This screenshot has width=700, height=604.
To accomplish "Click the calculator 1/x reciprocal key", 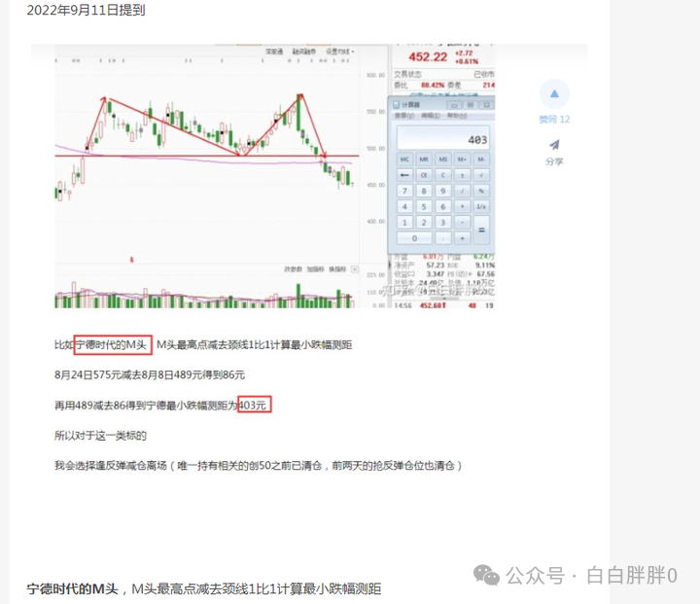I will pos(481,206).
